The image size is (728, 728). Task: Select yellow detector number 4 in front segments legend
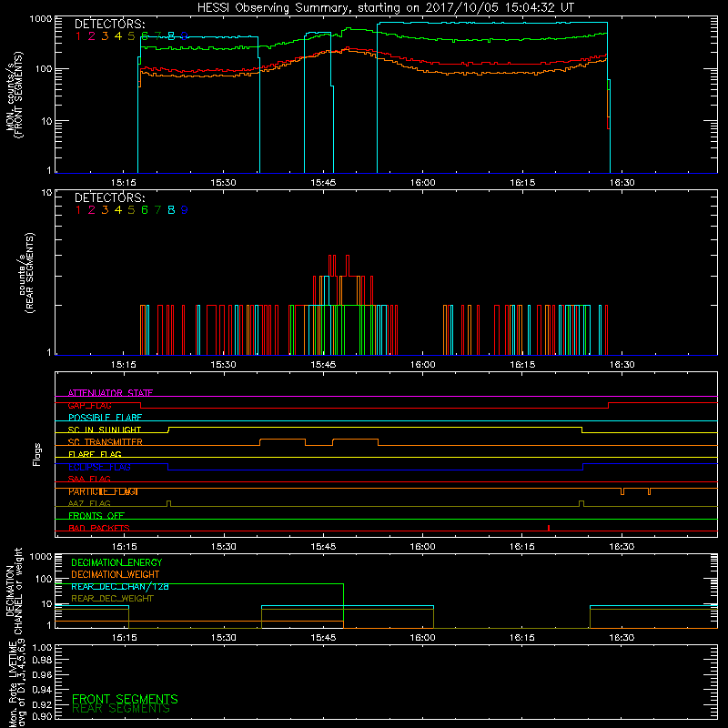point(118,36)
